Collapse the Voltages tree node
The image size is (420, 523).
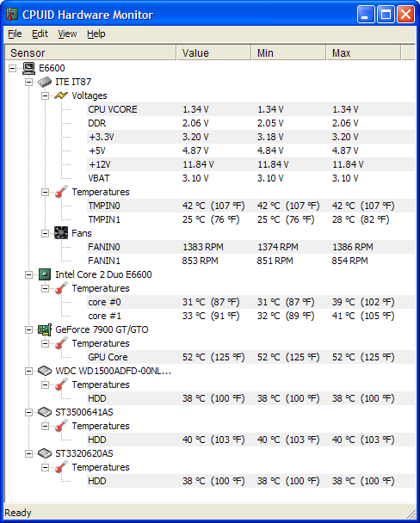[x=45, y=96]
